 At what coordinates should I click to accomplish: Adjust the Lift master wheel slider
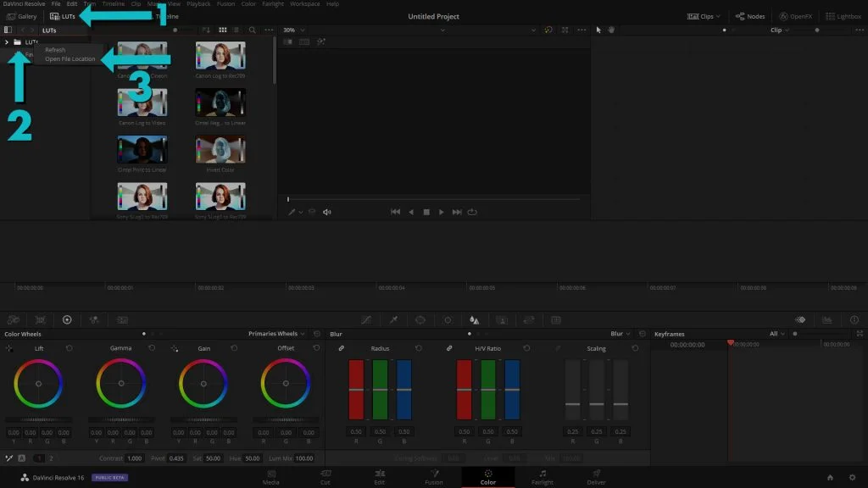[39, 419]
